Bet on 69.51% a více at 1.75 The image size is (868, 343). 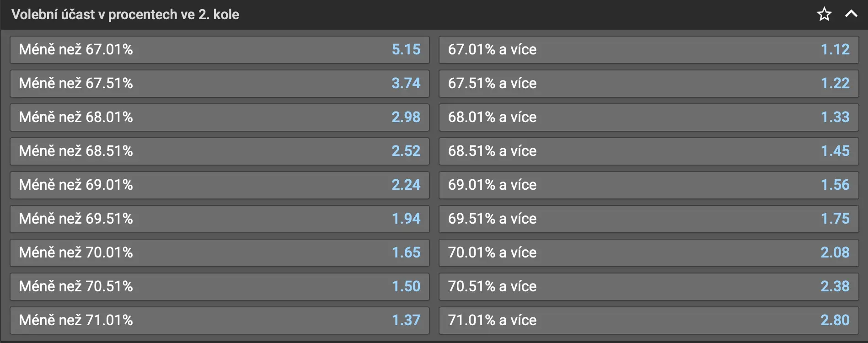pos(648,219)
